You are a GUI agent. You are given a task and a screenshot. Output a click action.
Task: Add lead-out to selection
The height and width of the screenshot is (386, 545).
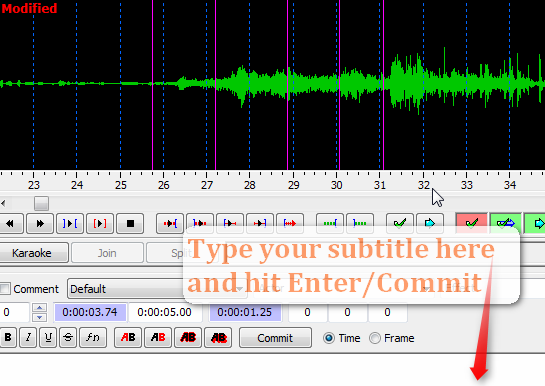click(360, 223)
